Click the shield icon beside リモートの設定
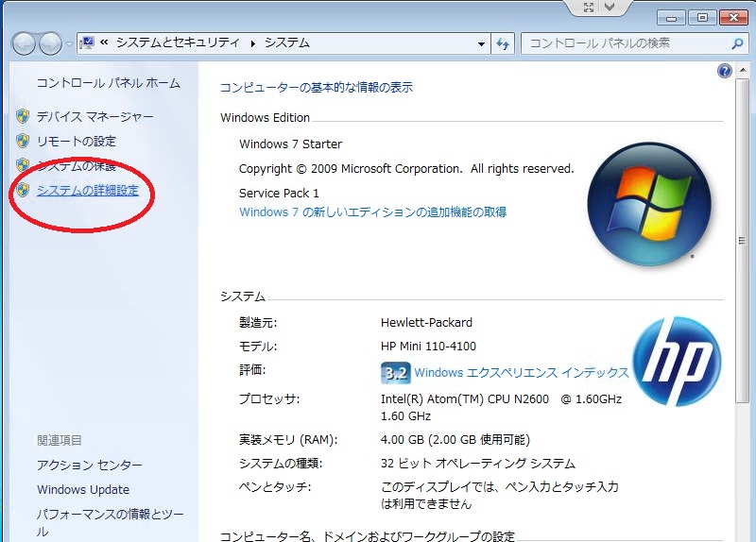756x542 pixels. click(23, 141)
